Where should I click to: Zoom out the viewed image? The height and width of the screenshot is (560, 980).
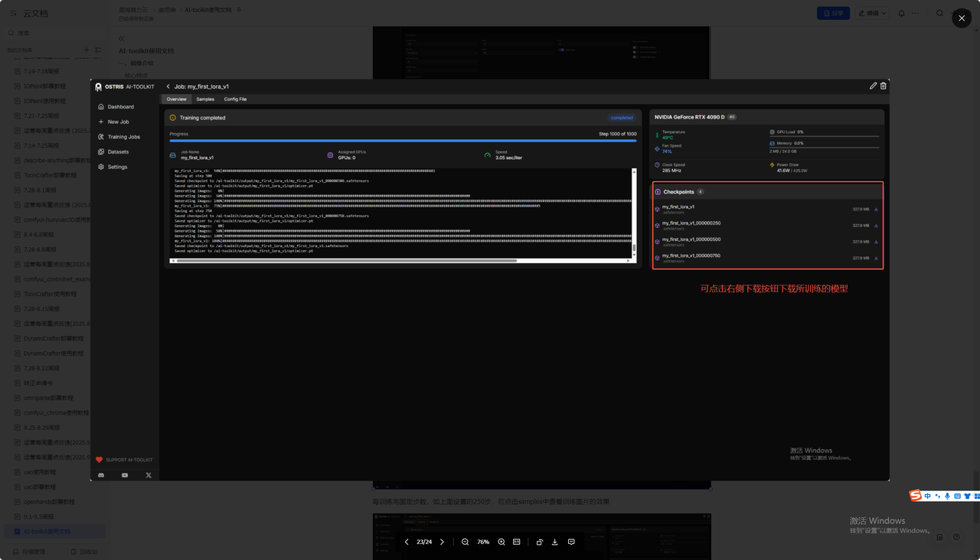465,542
